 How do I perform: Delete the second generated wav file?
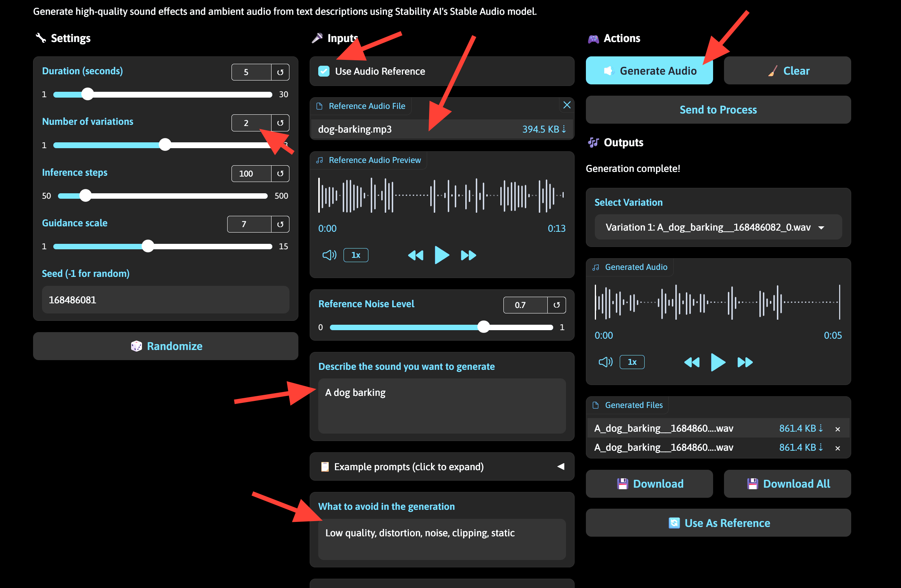838,447
